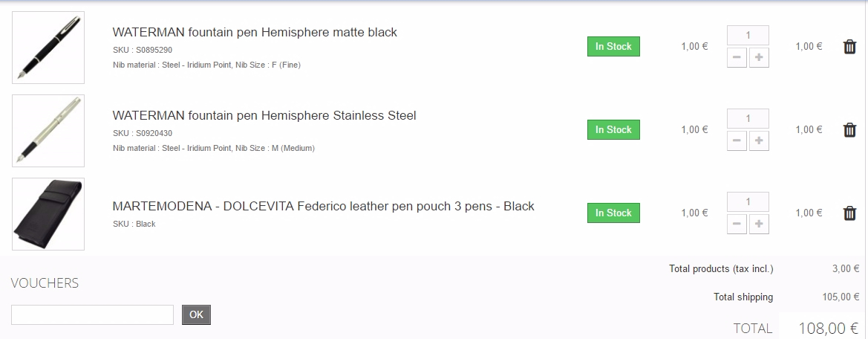Viewport: 868px width, 339px height.
Task: Decrease quantity of matte black pen
Action: (737, 57)
